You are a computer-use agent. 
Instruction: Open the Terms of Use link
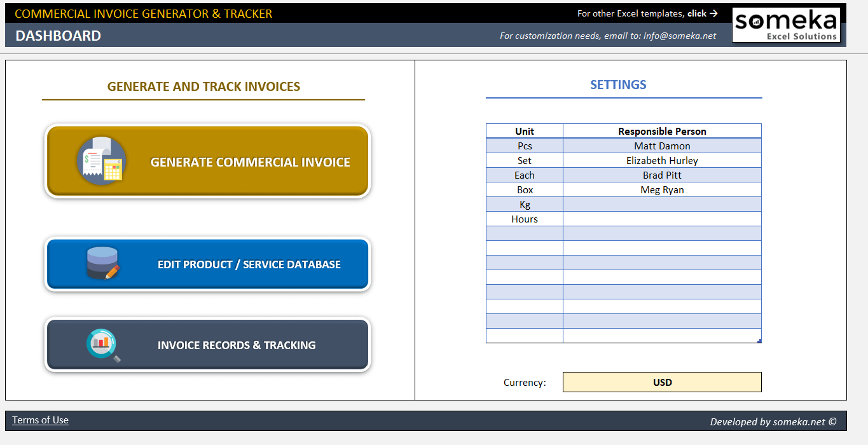(x=39, y=420)
